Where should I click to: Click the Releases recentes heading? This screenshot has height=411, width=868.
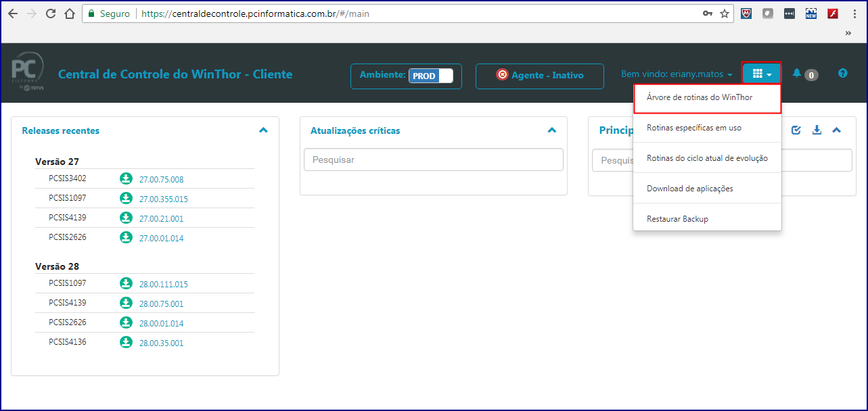[x=60, y=130]
